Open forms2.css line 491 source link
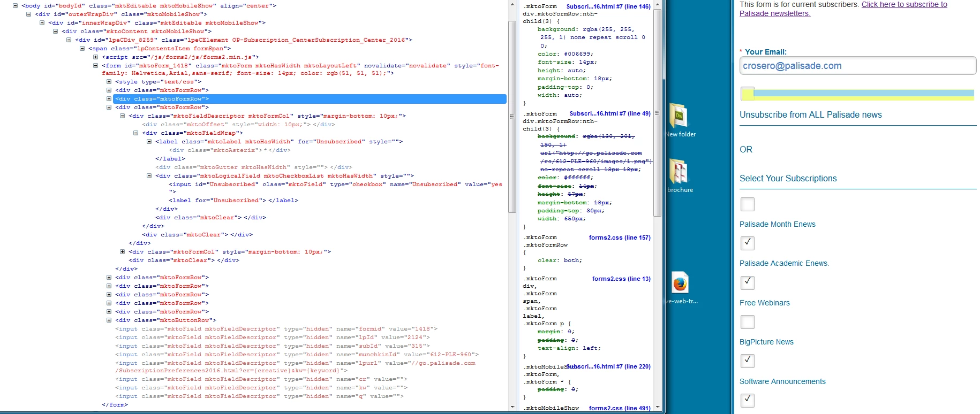980x414 pixels. click(x=620, y=408)
